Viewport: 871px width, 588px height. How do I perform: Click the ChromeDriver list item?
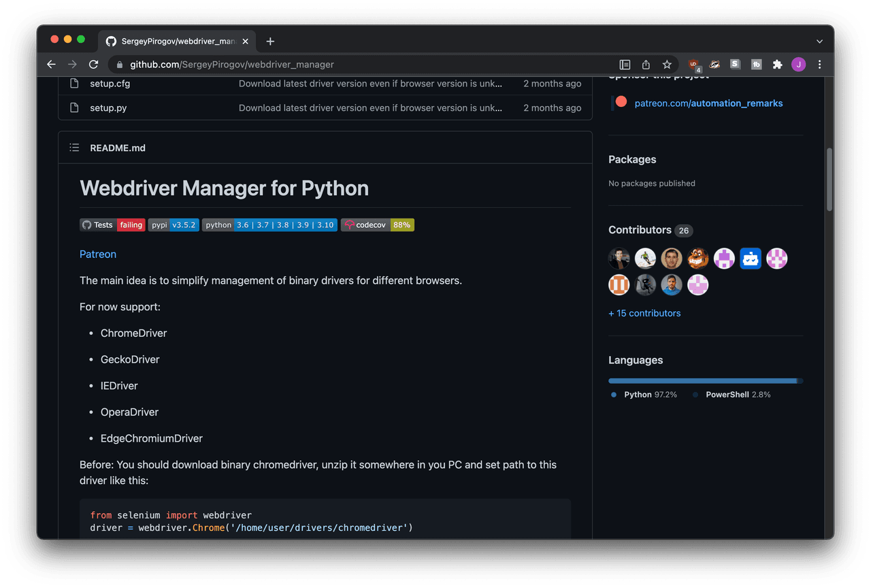click(x=133, y=333)
